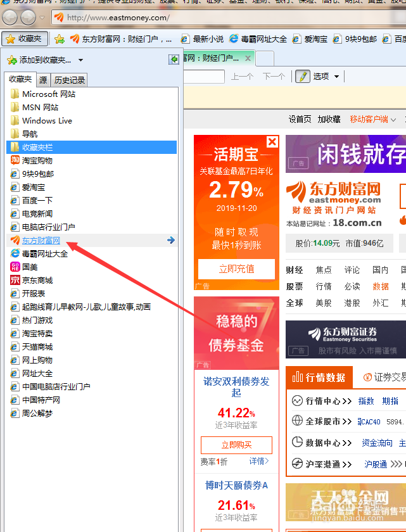Screen dimensions: 406x532
Task: Open the 电脑店行业门户 favorite
Action: click(92, 227)
